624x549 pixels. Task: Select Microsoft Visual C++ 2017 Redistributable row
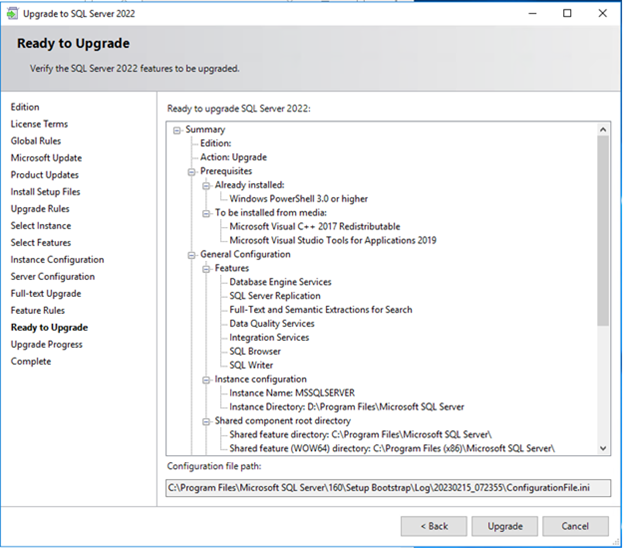315,226
